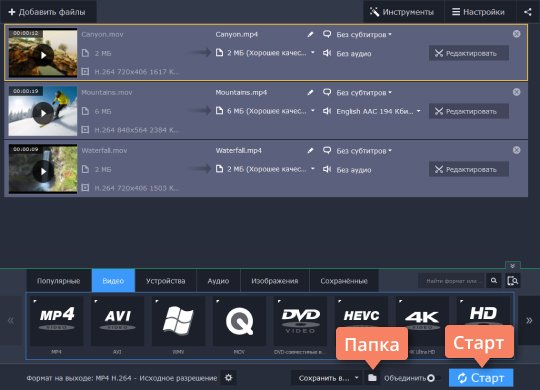This screenshot has height=390, width=540.
Task: Click the pencil icon next to Canyon.mp4
Action: click(310, 34)
